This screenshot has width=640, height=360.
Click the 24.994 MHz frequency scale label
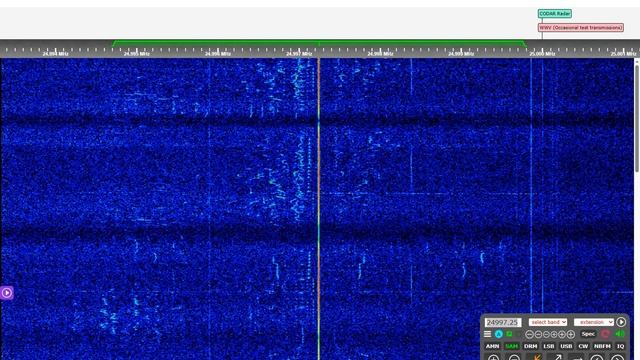click(56, 54)
